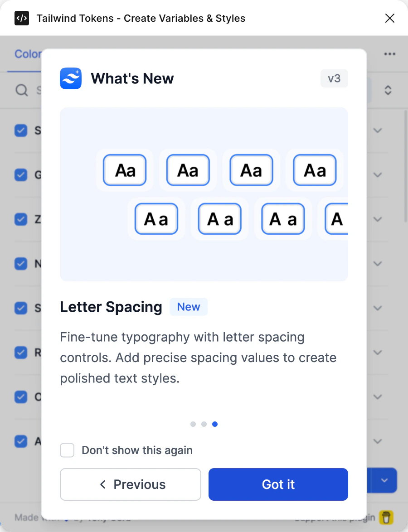Expand the N row chevron

[378, 264]
